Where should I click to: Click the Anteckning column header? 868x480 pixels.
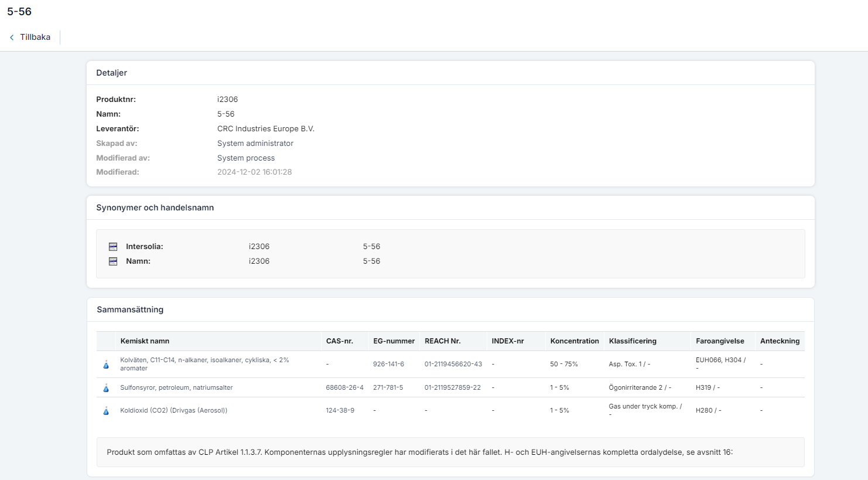pyautogui.click(x=780, y=341)
